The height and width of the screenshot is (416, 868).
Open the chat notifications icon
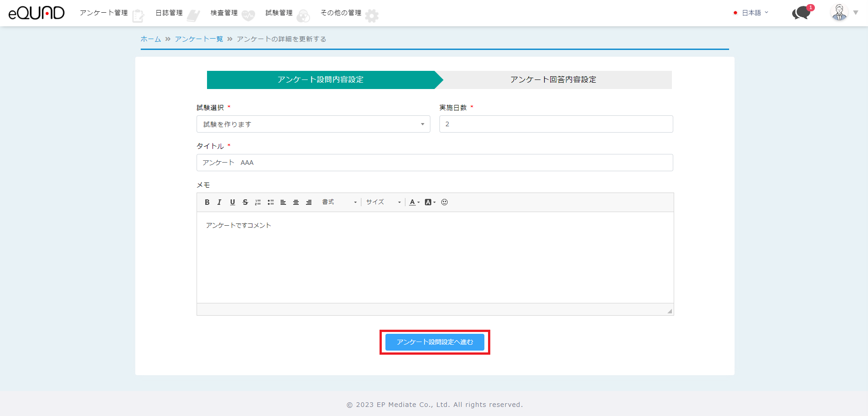point(802,13)
